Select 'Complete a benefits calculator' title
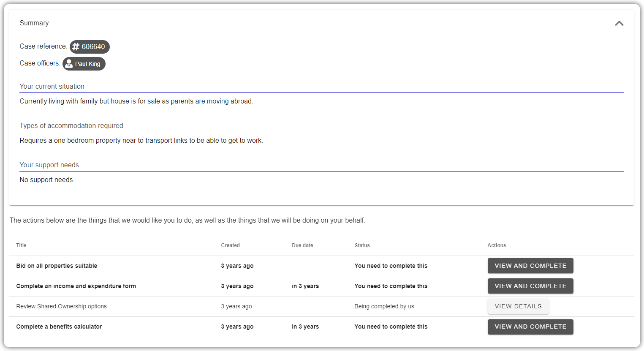The height and width of the screenshot is (351, 644). (x=59, y=327)
